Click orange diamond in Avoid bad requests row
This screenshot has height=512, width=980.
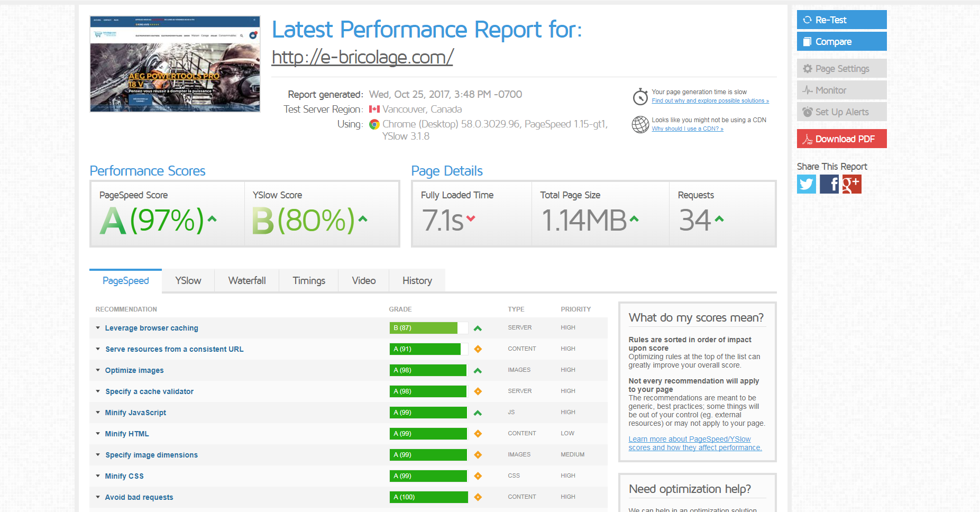coord(478,497)
